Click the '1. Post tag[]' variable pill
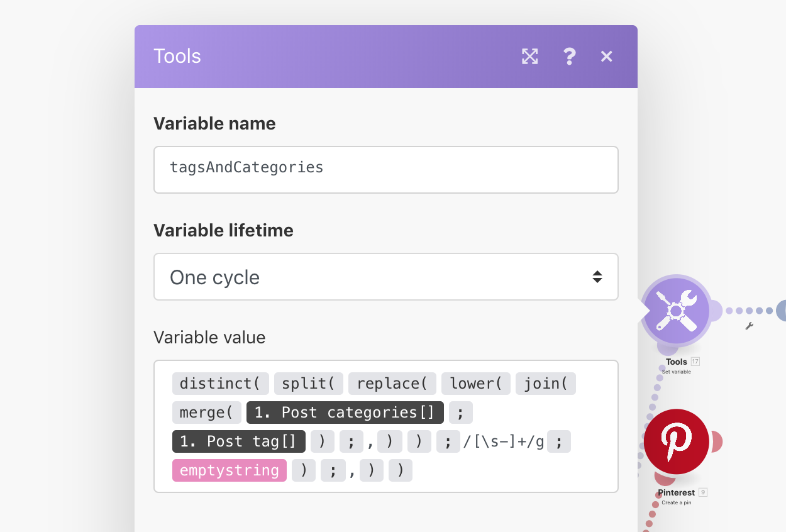The width and height of the screenshot is (786, 532). (x=238, y=441)
